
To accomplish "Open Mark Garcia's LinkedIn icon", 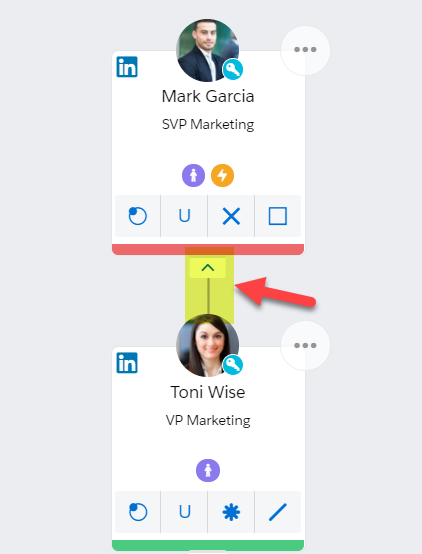I will 127,67.
